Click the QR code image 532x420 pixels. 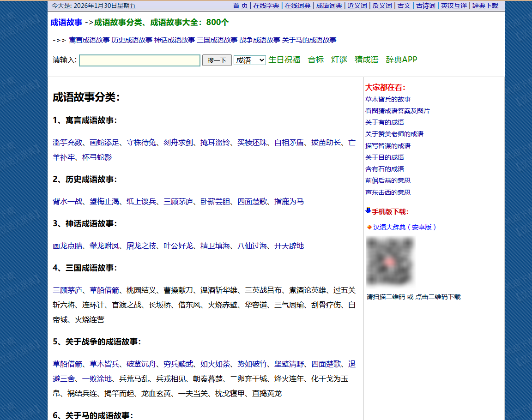(x=390, y=261)
